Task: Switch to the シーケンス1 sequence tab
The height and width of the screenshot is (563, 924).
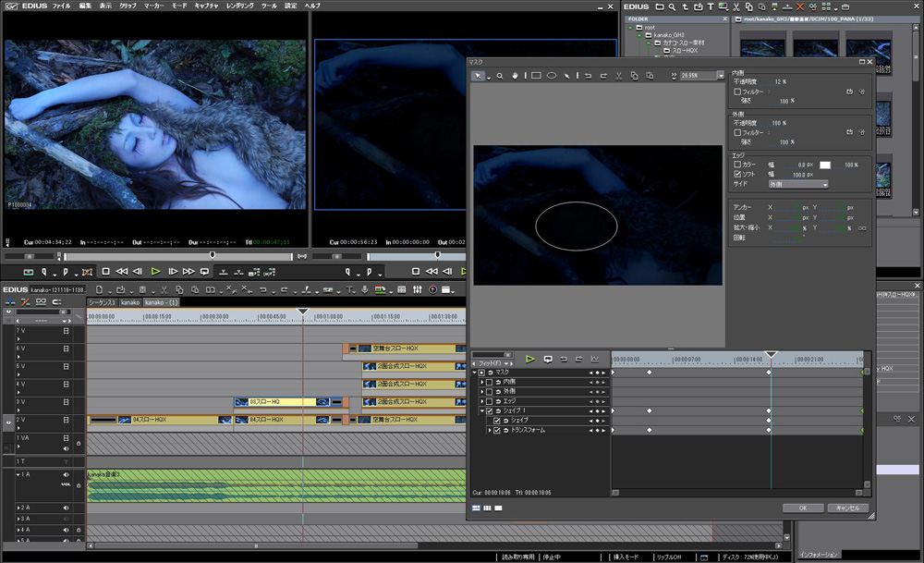Action: (x=102, y=302)
